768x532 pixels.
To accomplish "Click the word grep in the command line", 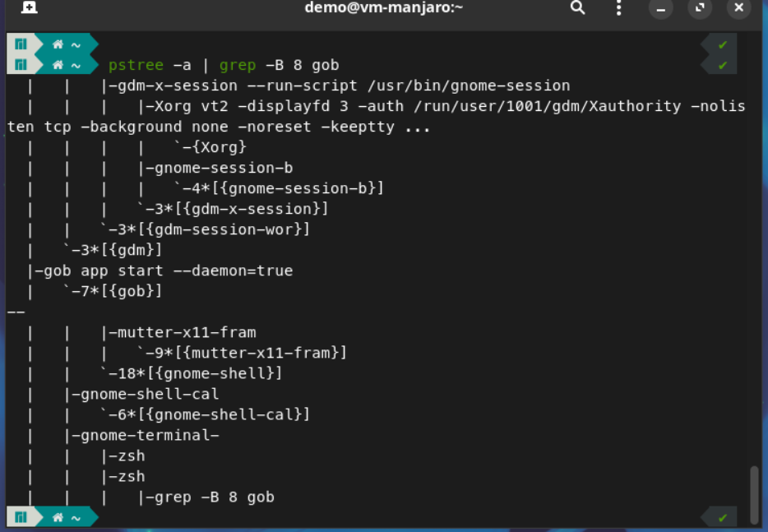I will (x=238, y=65).
